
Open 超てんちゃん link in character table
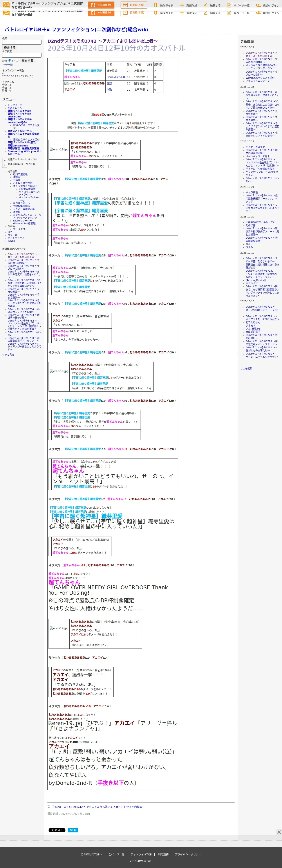[72, 77]
